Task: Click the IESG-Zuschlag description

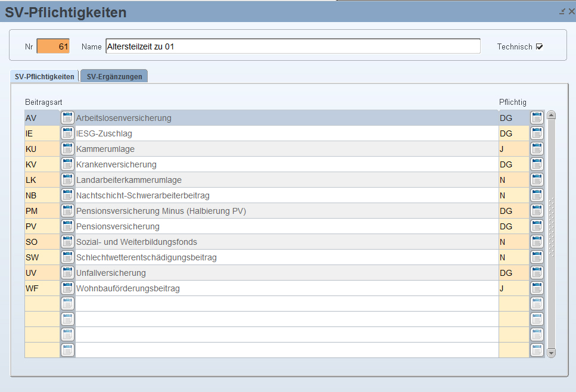Action: (104, 133)
